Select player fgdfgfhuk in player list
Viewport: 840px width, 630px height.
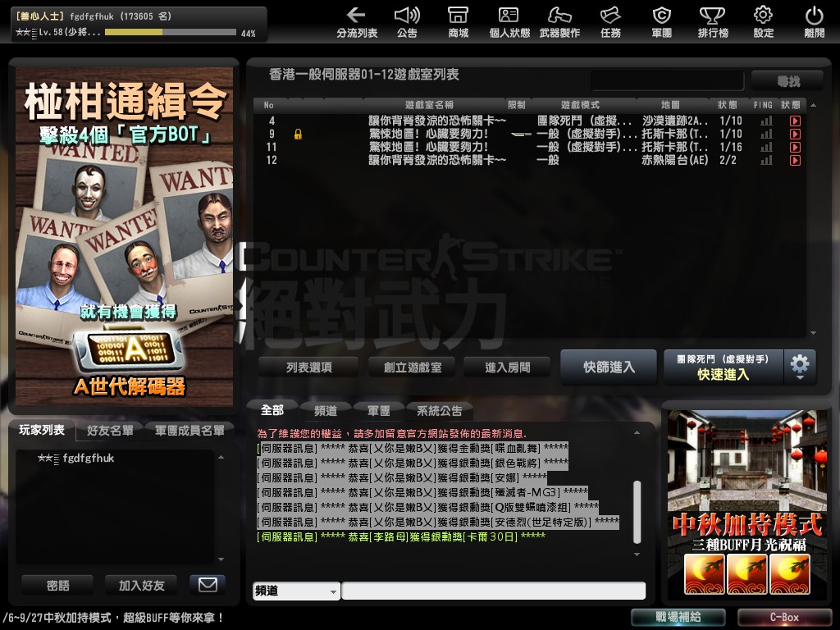click(x=115, y=458)
